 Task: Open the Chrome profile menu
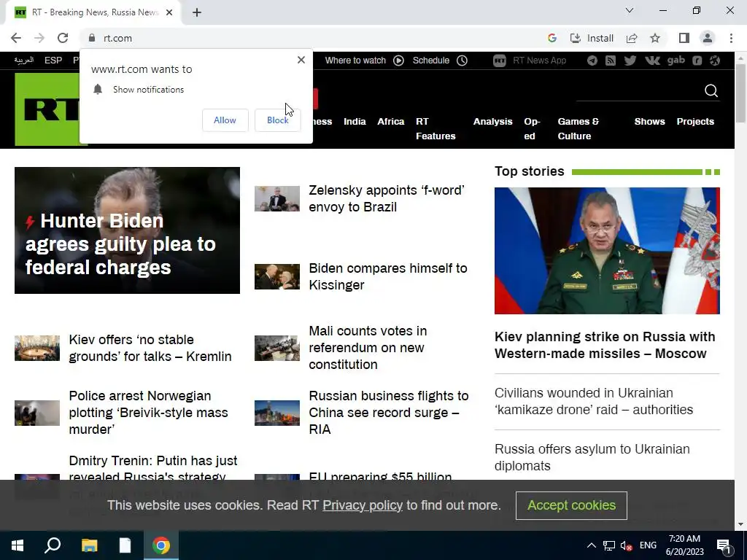(x=708, y=38)
